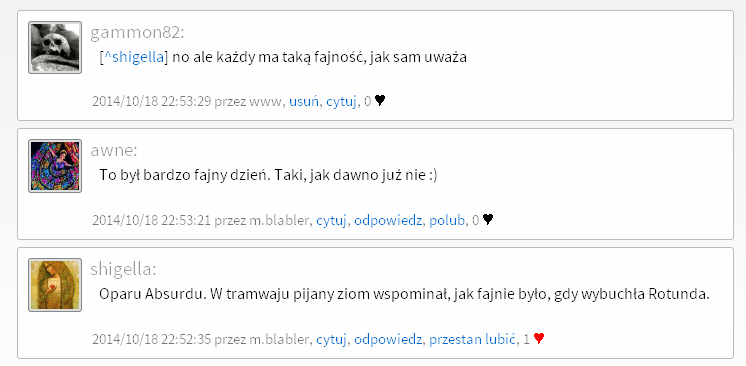746x366 pixels.
Task: Quote awne's post with cytuj
Action: [x=331, y=221]
